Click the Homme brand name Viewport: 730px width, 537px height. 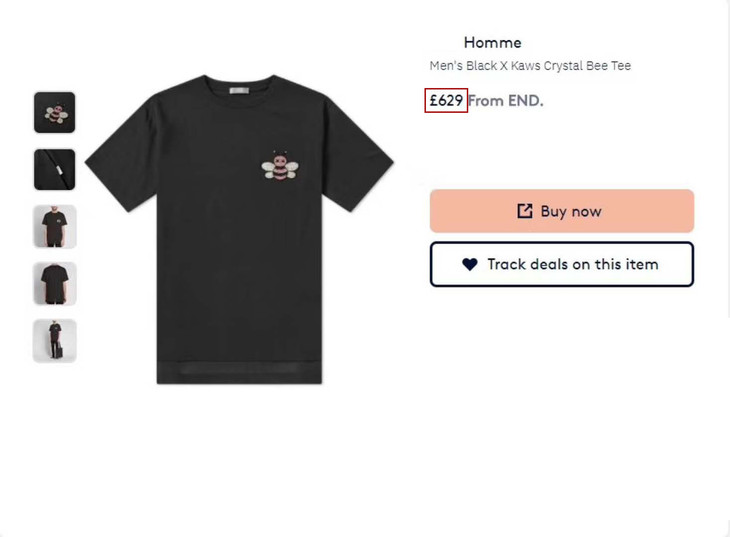pyautogui.click(x=492, y=42)
